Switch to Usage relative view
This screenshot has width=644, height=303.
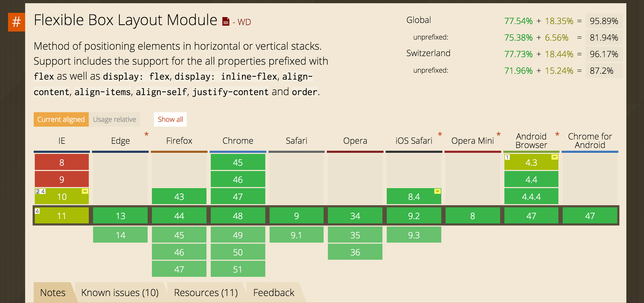click(x=114, y=119)
